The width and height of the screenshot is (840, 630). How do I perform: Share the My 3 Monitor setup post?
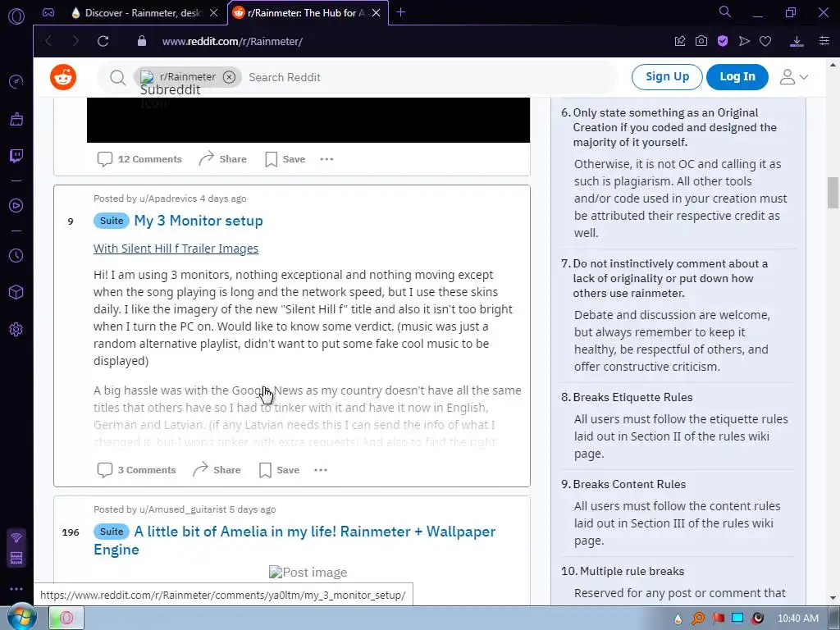point(217,470)
